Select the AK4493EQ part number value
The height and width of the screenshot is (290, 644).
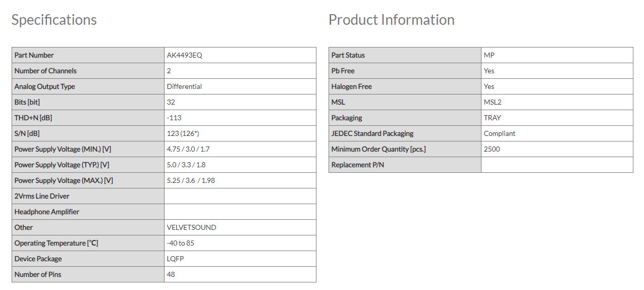(184, 55)
